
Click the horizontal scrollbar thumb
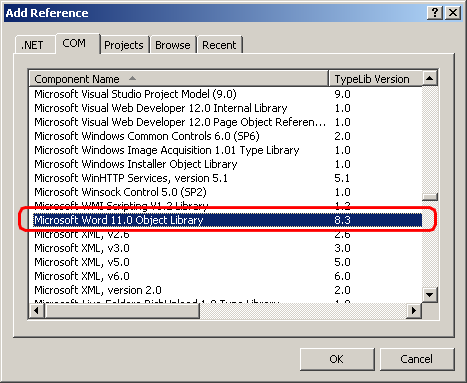point(122,311)
